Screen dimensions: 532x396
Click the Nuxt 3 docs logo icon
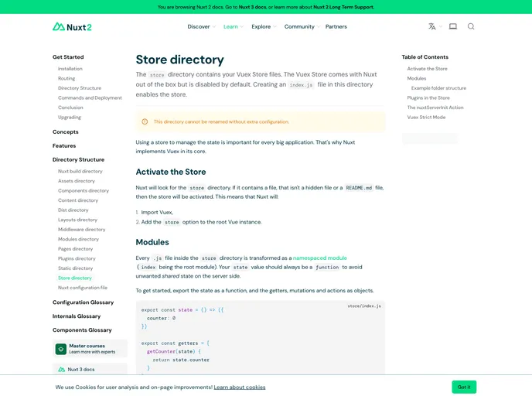point(61,369)
